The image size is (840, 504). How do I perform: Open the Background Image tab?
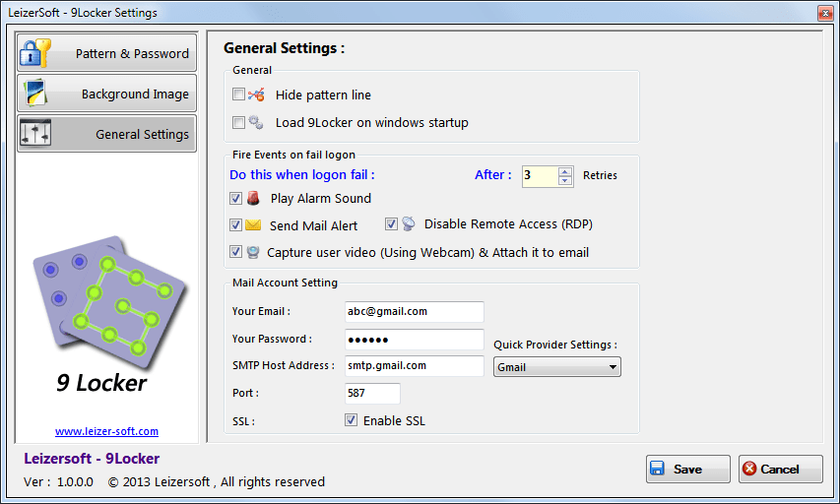(x=106, y=94)
